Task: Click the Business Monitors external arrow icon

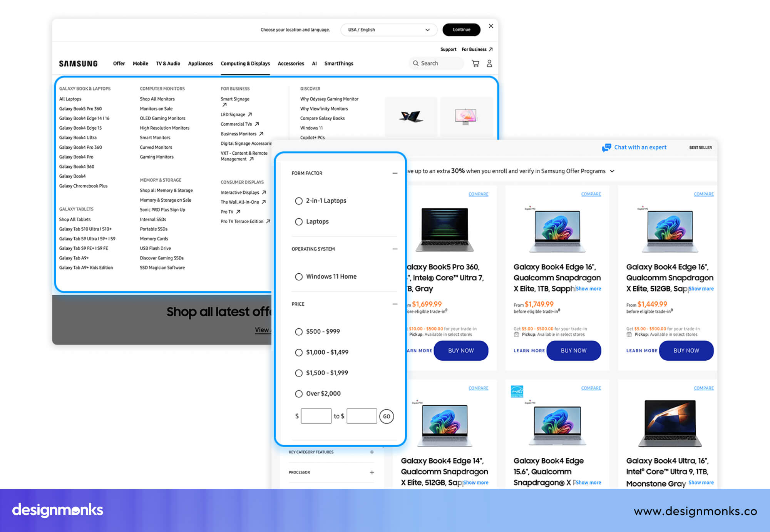Action: point(261,134)
